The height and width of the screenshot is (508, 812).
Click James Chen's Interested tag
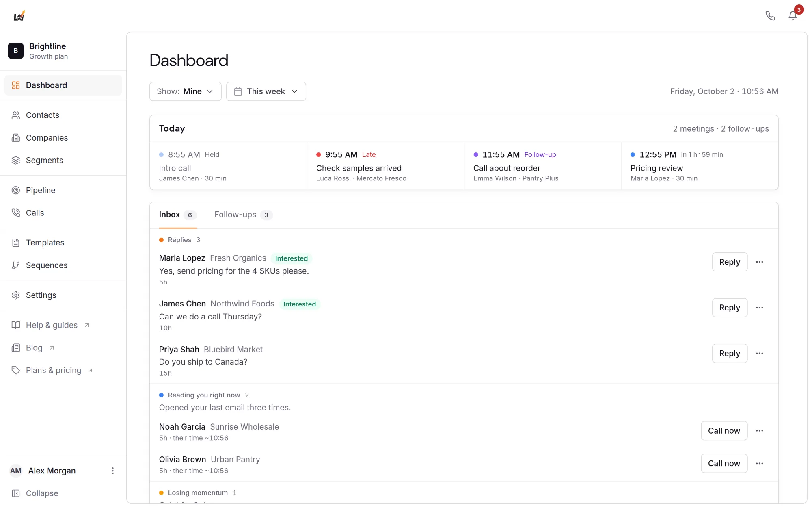pos(300,304)
